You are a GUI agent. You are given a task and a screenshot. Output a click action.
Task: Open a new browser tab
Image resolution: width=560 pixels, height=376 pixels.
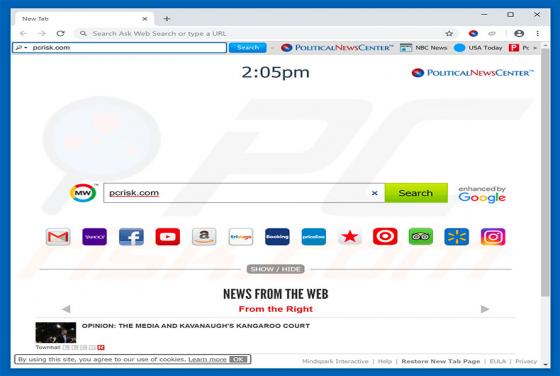(167, 19)
